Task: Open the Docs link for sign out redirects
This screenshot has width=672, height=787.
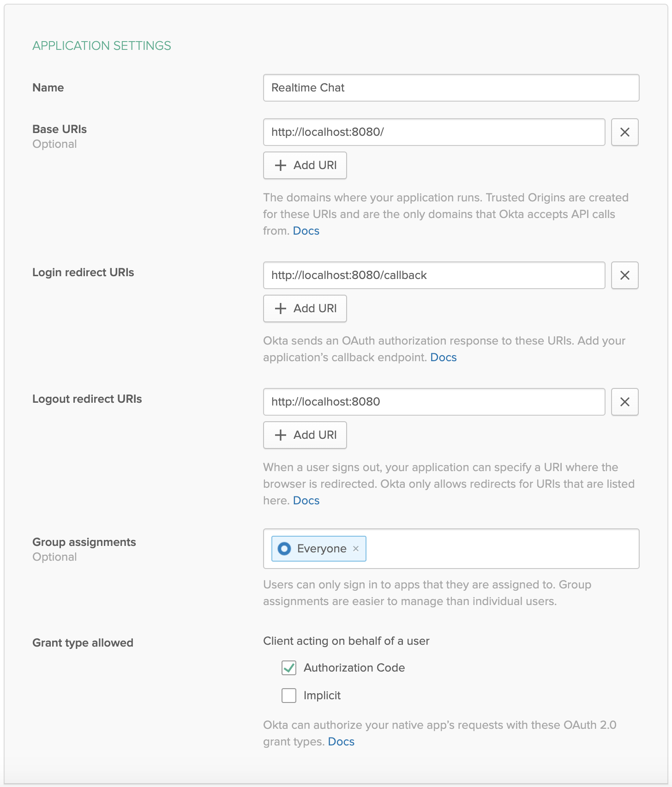Action: click(306, 501)
